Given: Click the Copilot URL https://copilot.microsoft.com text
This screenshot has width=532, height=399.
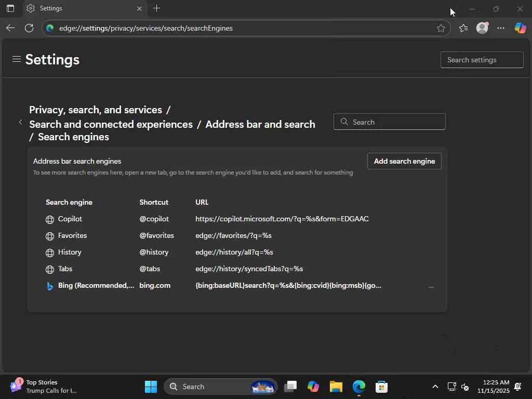Looking at the screenshot, I should pos(282,219).
